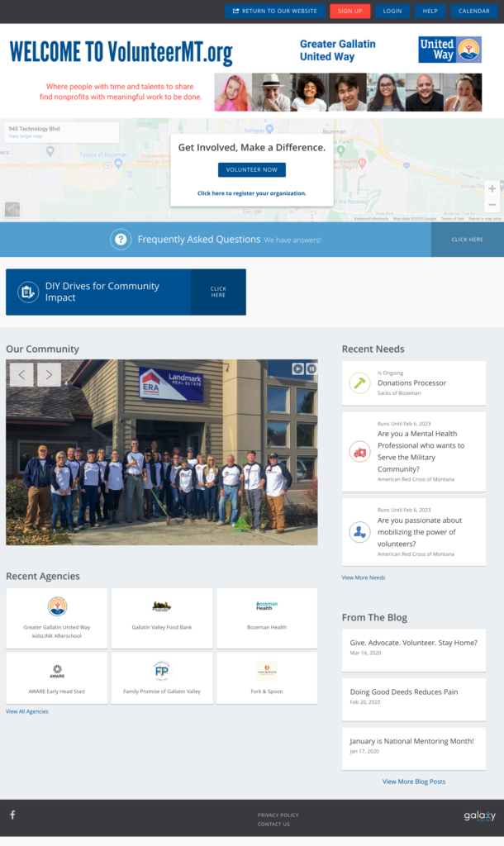Open Bozeman Health logo
Screen dimensions: 504x846
click(267, 606)
